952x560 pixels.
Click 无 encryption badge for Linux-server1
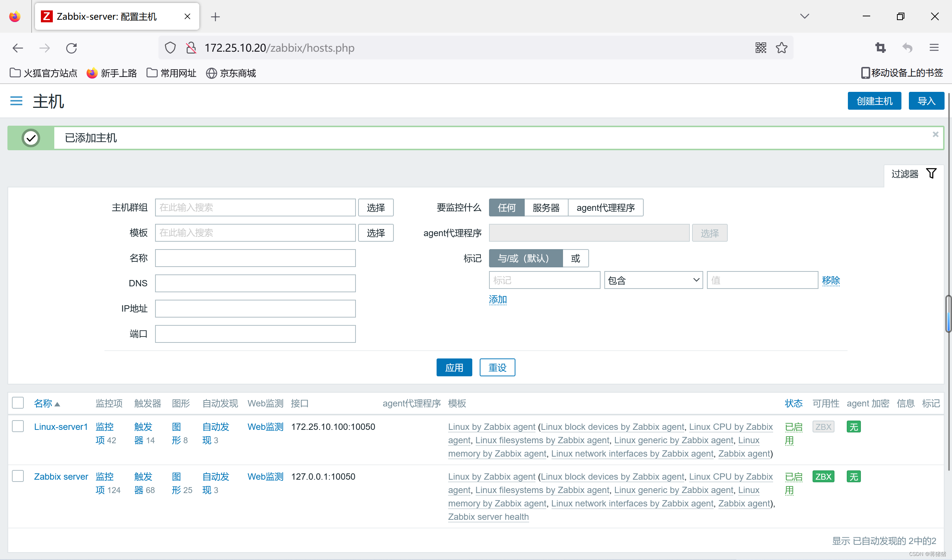pyautogui.click(x=854, y=427)
